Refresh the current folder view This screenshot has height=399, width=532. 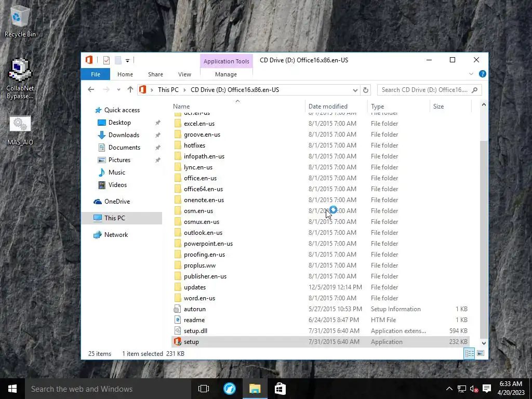(x=365, y=90)
